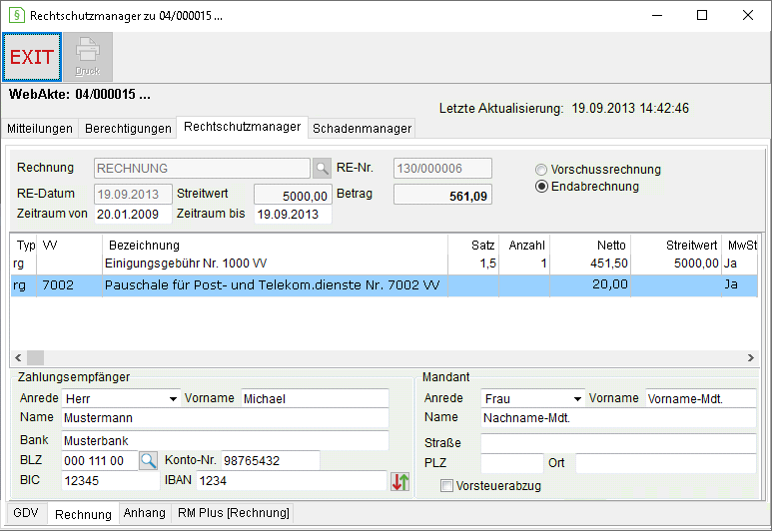Click the red-green arrows icon beside IBAN
The height and width of the screenshot is (532, 772).
click(x=400, y=481)
